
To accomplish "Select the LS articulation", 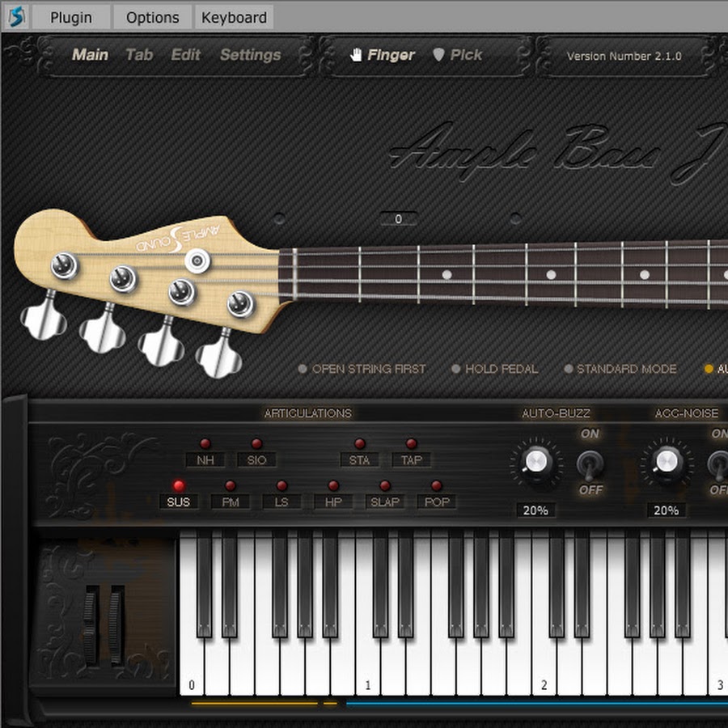I will tap(281, 502).
